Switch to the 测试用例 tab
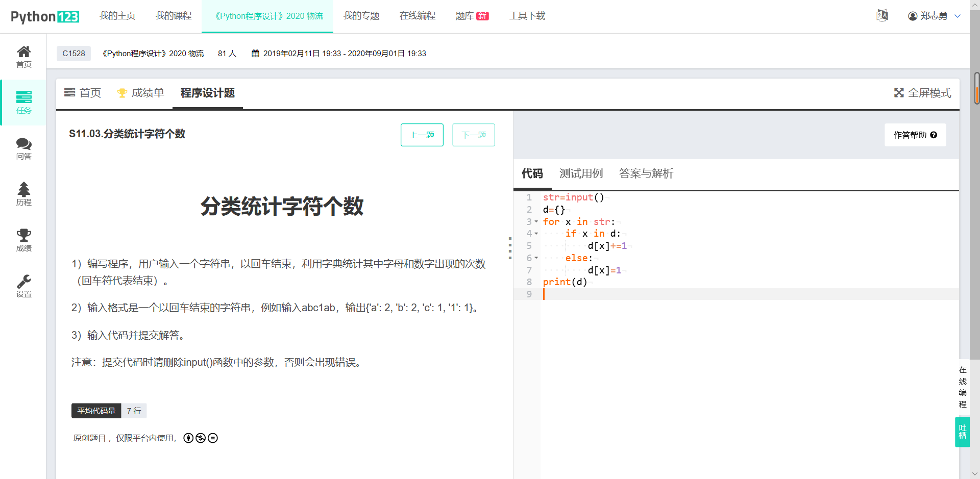Image resolution: width=980 pixels, height=479 pixels. [581, 174]
